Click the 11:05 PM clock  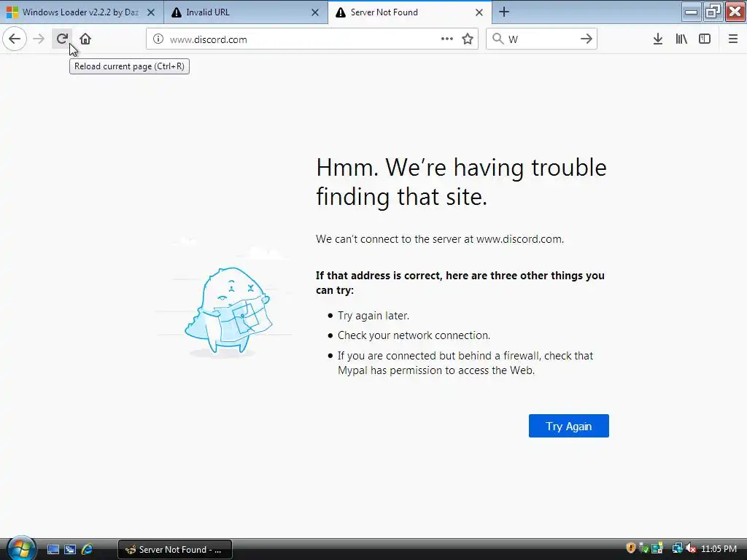[x=719, y=548]
